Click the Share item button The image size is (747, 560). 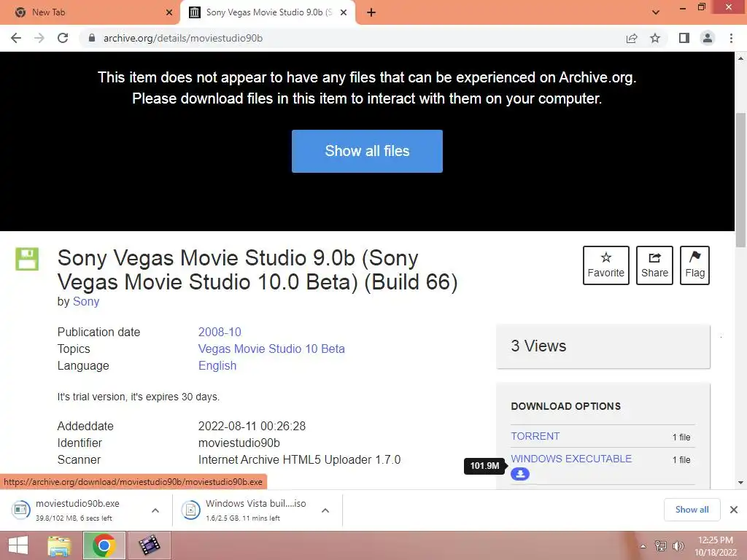[654, 265]
